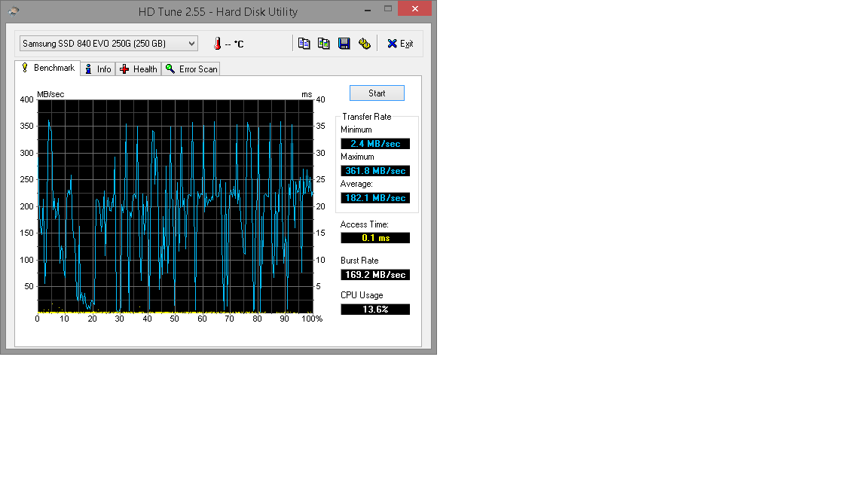Click the Access Time label

364,224
